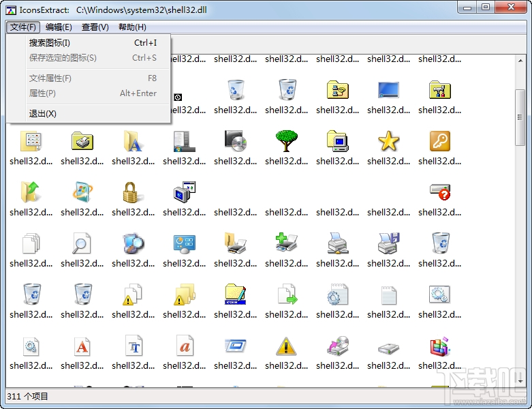Select the Windows logo program box icon
532x409 pixels.
[82, 192]
